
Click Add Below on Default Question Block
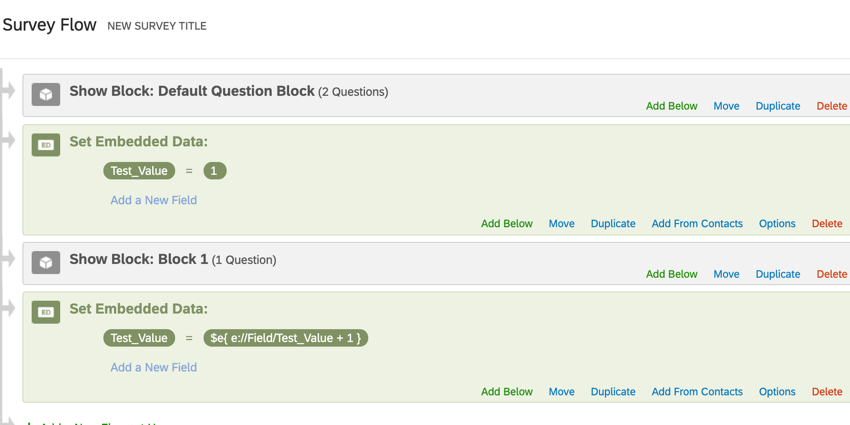click(671, 106)
